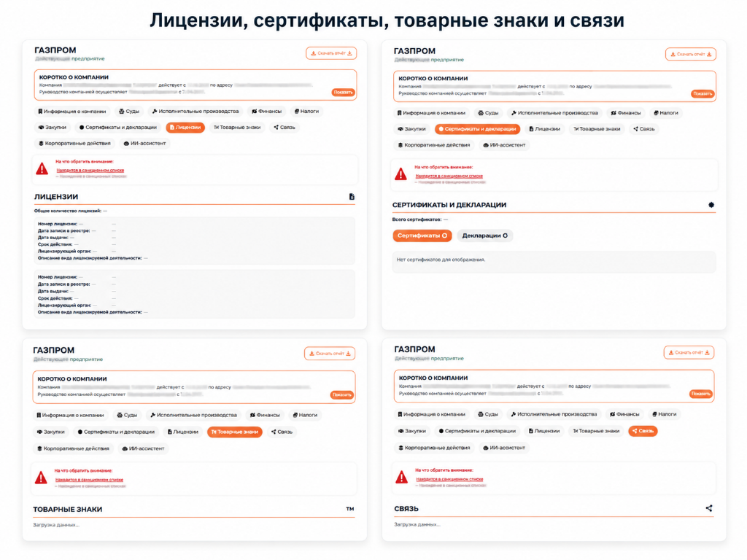This screenshot has width=747, height=560.
Task: Open Закупки tab in СЕРТИФИКАТЫ И ДЕКЛАРАЦИИ card
Action: pos(411,129)
